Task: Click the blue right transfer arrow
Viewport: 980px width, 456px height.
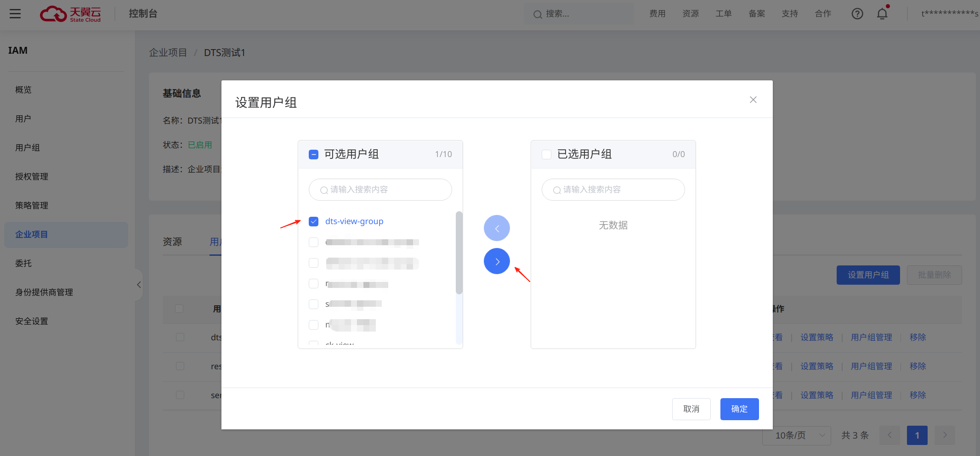Action: 497,261
